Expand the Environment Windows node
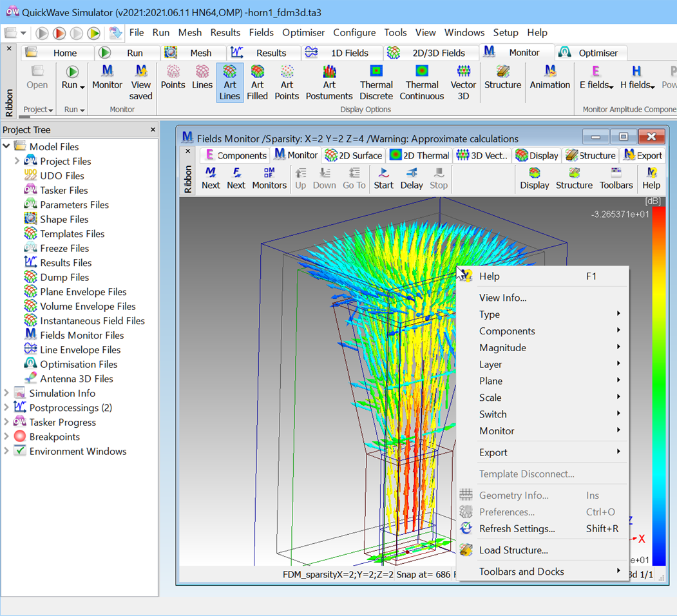677x616 pixels. click(x=6, y=450)
